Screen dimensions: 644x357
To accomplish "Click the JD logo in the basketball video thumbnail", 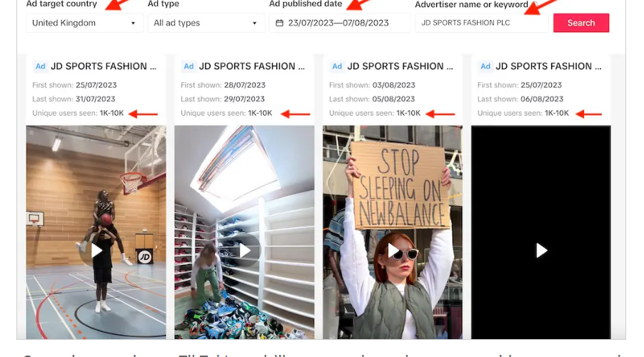I will tap(144, 257).
